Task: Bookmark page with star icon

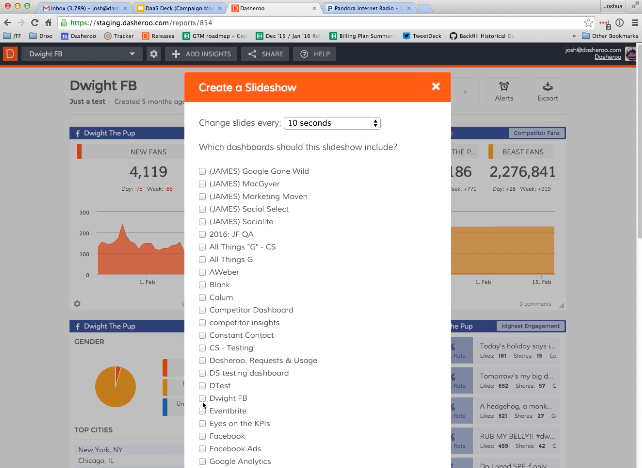Action: pos(588,23)
